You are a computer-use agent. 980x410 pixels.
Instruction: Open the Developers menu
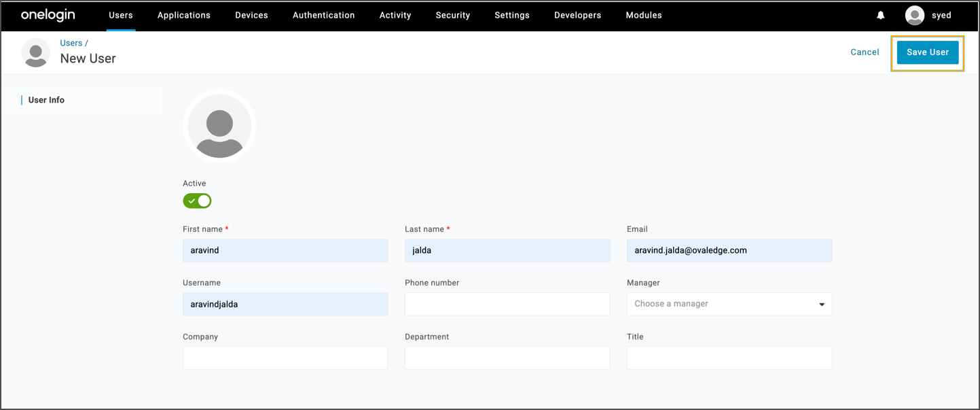click(x=577, y=15)
